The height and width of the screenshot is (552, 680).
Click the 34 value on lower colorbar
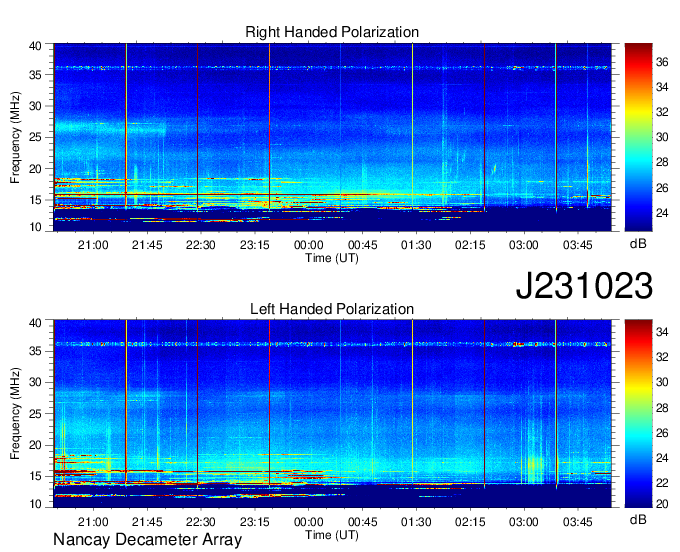point(662,332)
